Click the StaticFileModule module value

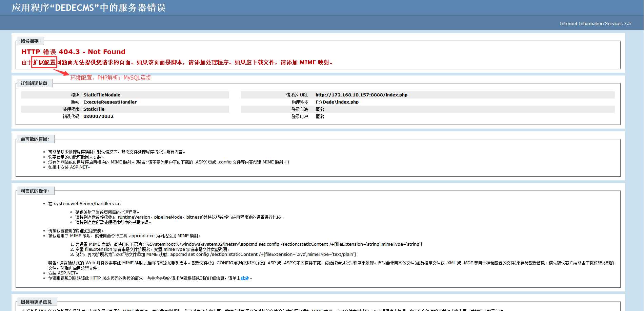coord(102,95)
